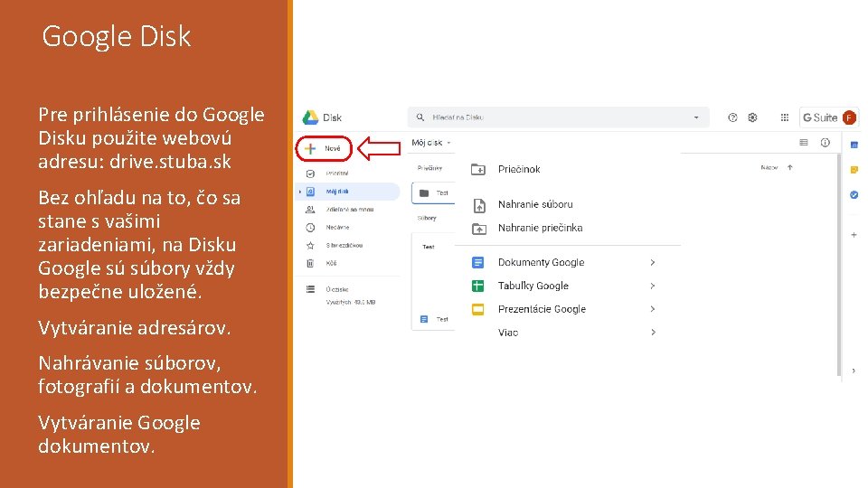Image resolution: width=868 pixels, height=488 pixels.
Task: Open Keep notes icon in side panel
Action: point(854,170)
